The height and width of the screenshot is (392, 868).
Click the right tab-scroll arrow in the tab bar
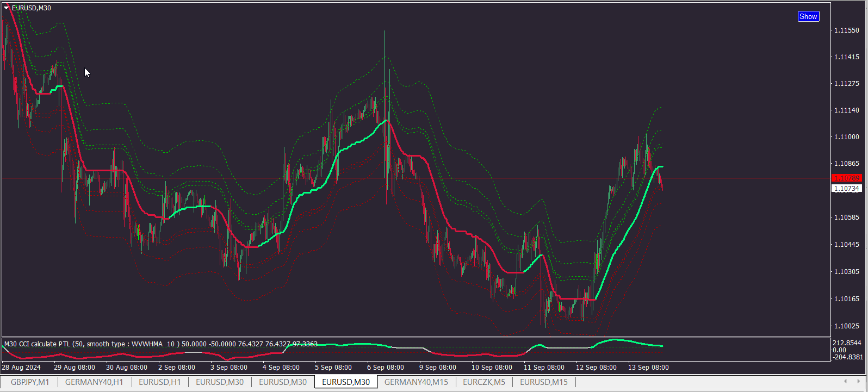click(x=860, y=382)
